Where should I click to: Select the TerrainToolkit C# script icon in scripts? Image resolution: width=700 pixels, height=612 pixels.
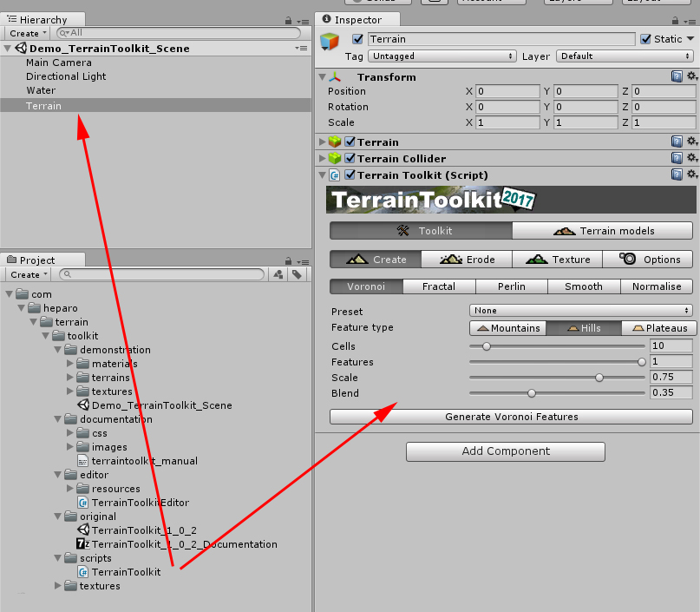(x=83, y=572)
